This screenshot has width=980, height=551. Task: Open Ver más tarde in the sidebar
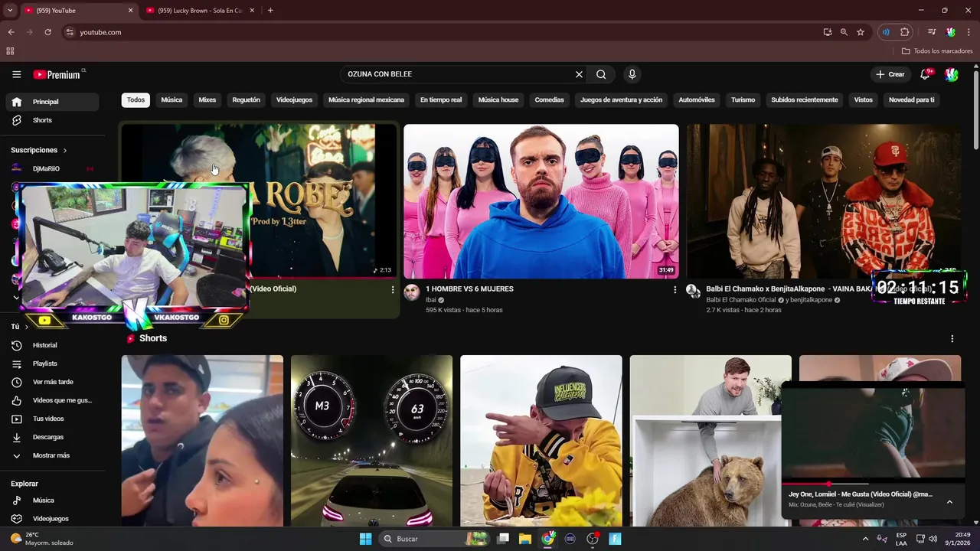click(54, 382)
